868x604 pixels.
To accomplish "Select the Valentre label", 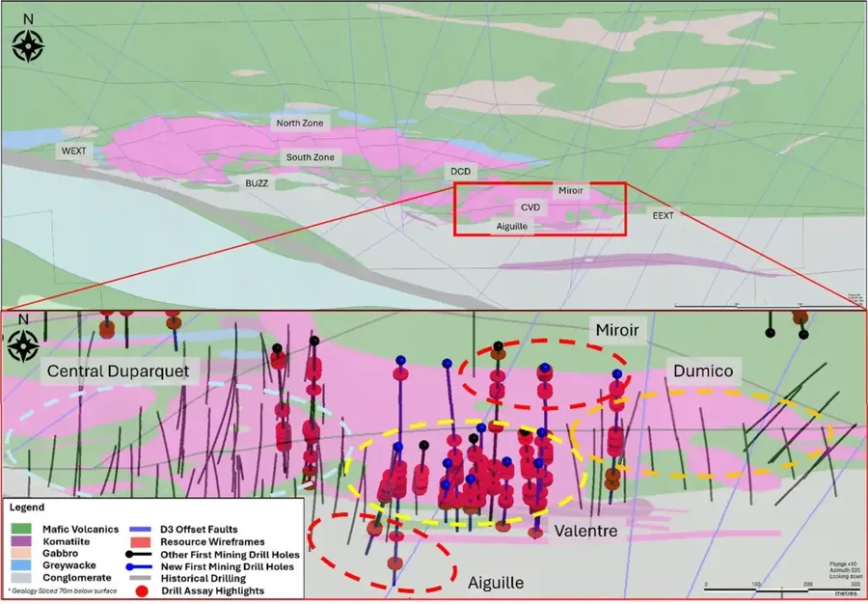I will click(585, 531).
